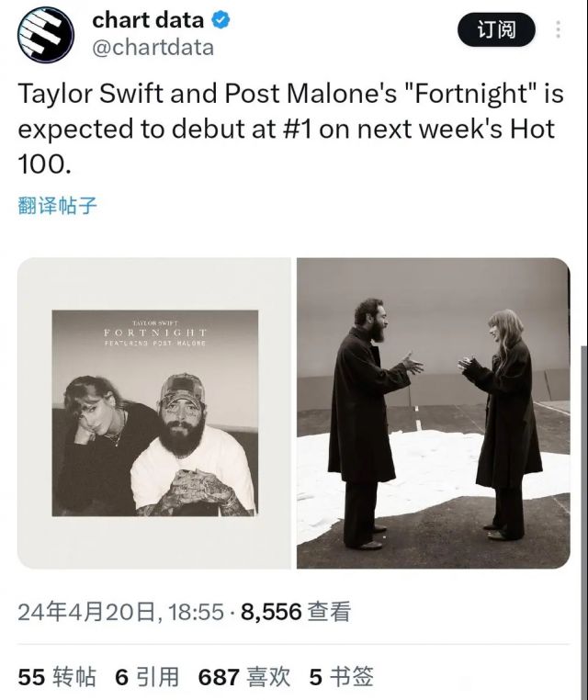This screenshot has height=700, width=588.
Task: Click the @chartdata handle
Action: coord(153,48)
